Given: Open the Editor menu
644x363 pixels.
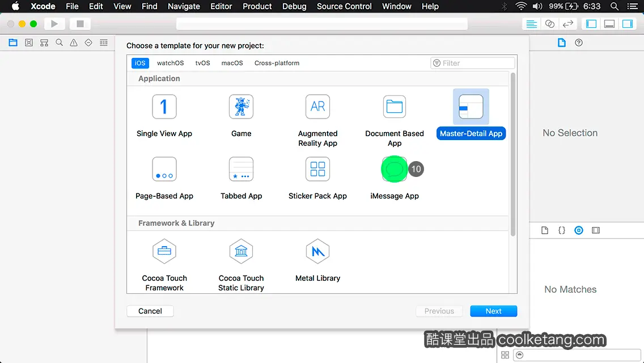Looking at the screenshot, I should point(221,6).
